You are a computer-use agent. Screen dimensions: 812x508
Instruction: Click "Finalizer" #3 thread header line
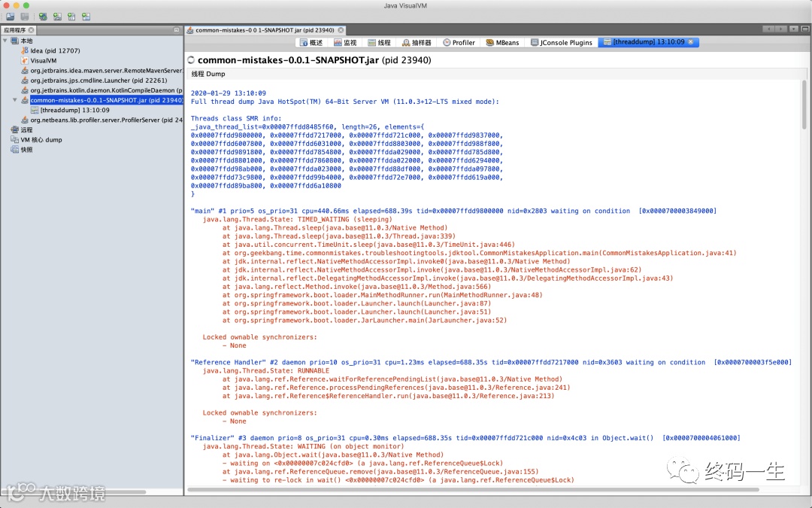tap(465, 438)
